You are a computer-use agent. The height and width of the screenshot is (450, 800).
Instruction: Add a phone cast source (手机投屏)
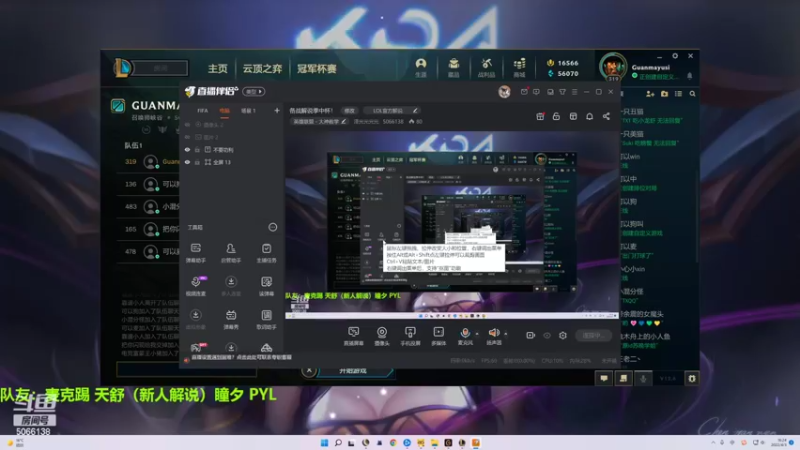point(410,336)
